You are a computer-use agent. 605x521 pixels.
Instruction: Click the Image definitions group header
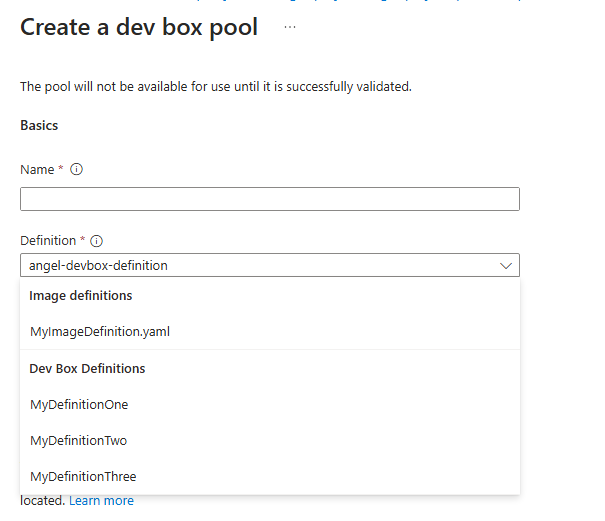[x=81, y=296]
